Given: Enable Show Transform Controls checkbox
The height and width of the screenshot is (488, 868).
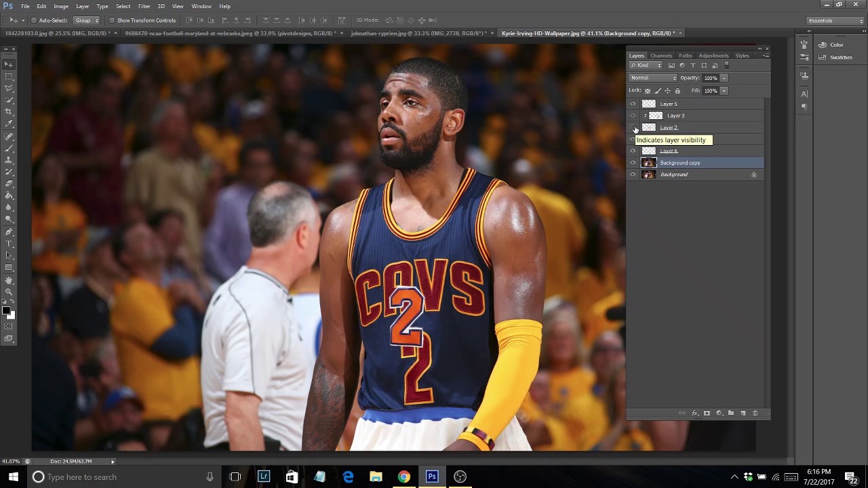Looking at the screenshot, I should [x=111, y=20].
